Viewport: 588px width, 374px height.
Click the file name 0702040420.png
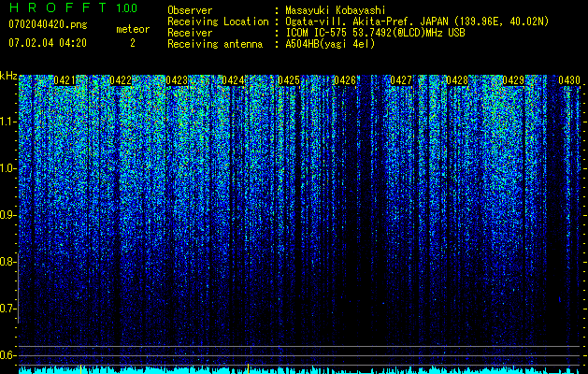click(x=48, y=24)
